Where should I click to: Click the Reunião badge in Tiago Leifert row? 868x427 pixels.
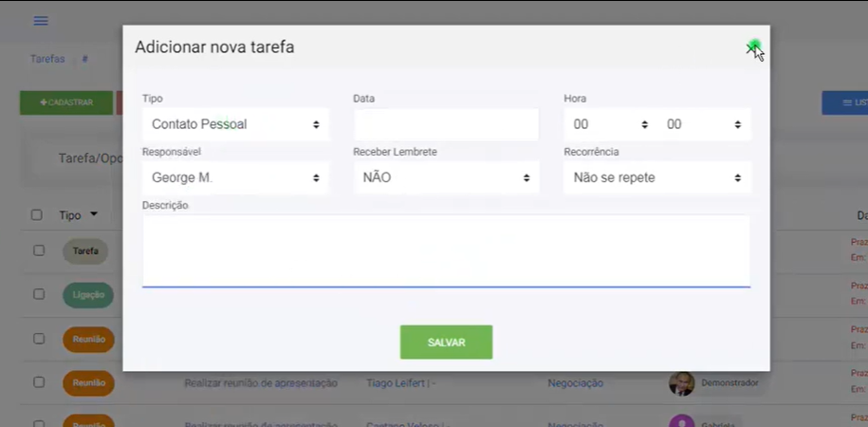(88, 383)
